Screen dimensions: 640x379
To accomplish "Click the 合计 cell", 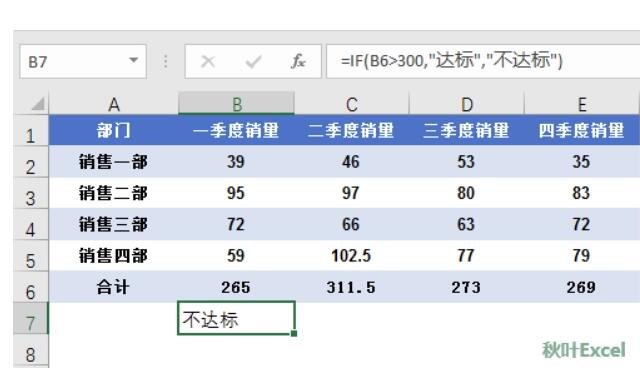I will [x=114, y=287].
